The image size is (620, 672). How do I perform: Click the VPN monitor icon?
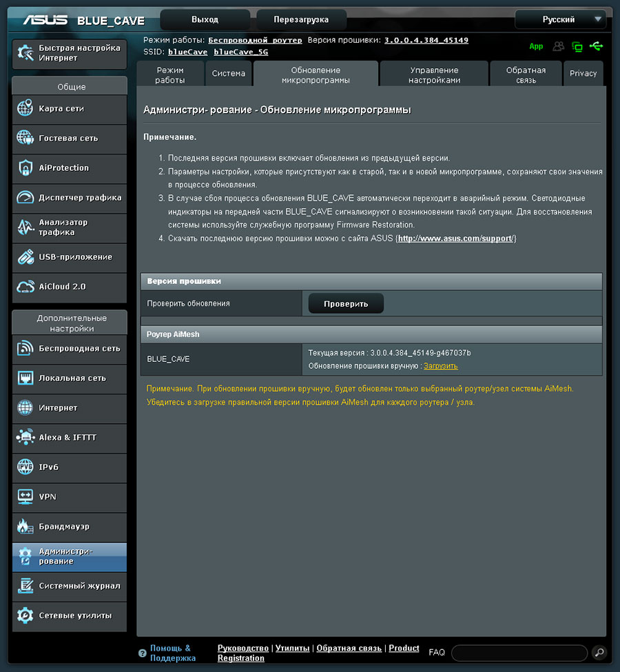click(x=25, y=497)
